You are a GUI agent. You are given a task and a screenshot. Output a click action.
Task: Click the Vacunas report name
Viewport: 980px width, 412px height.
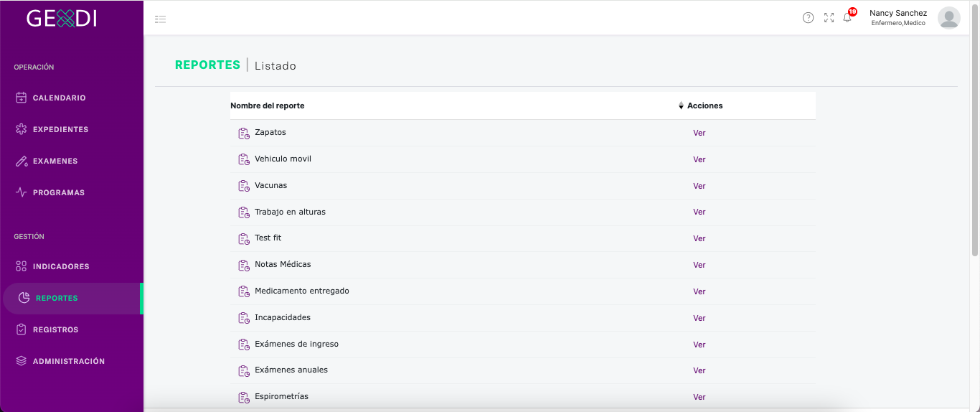point(271,185)
